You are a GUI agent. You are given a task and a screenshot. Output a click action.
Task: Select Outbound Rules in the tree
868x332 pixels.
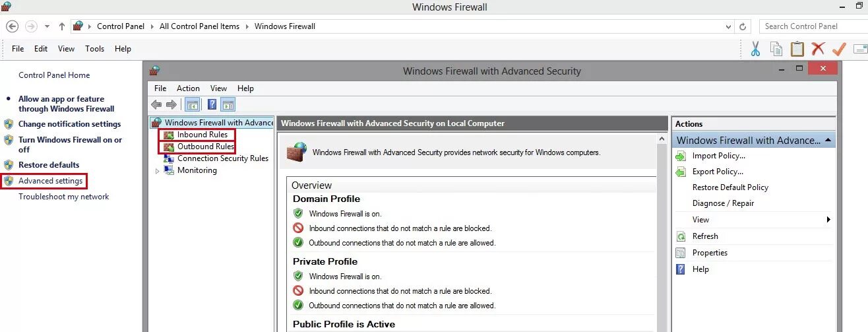205,147
